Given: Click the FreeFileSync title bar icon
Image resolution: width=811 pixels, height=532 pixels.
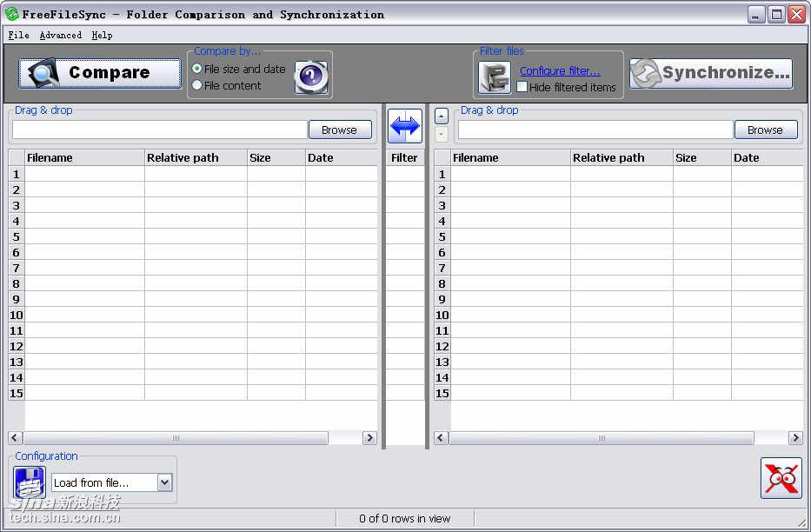Looking at the screenshot, I should [12, 15].
